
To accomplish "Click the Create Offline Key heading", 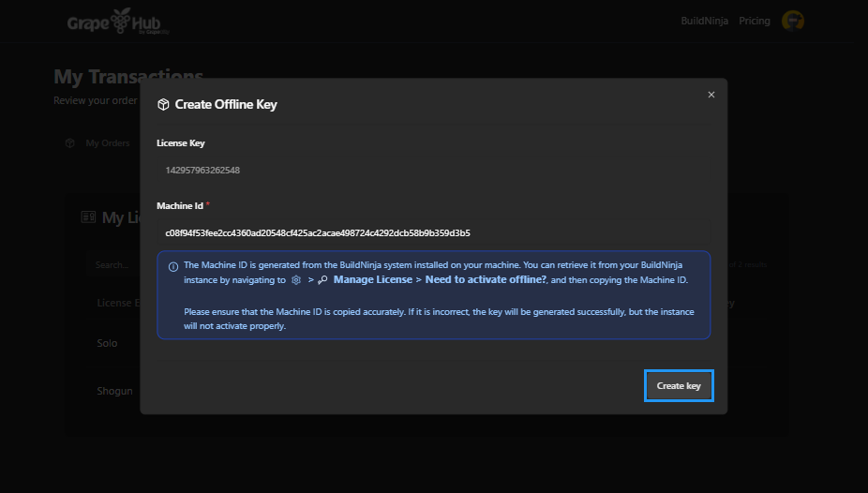I will [x=226, y=105].
